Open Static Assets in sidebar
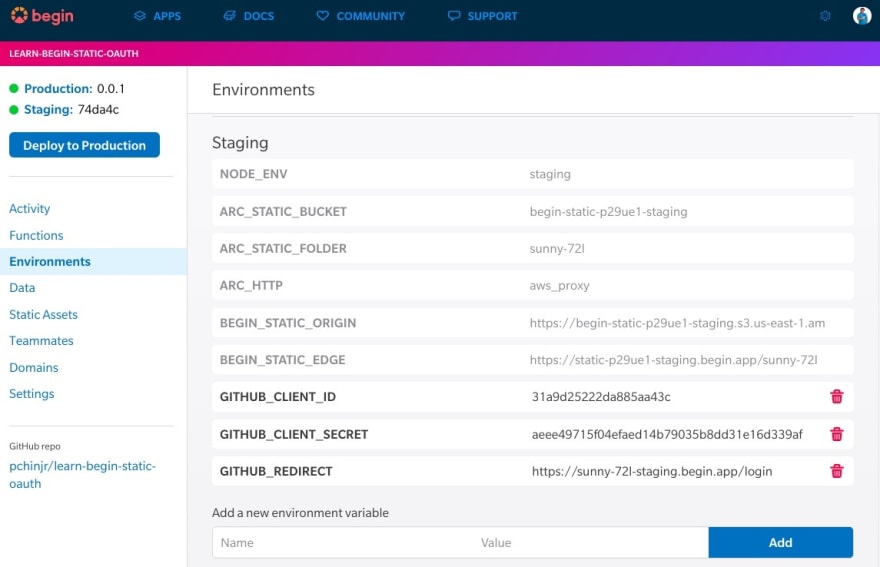 [43, 314]
